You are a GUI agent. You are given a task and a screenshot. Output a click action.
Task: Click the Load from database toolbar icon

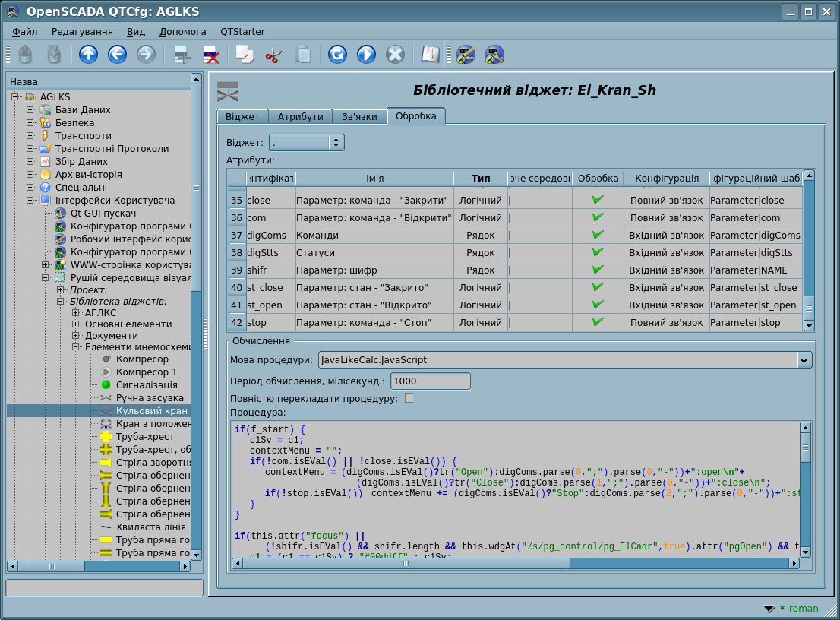coord(25,55)
